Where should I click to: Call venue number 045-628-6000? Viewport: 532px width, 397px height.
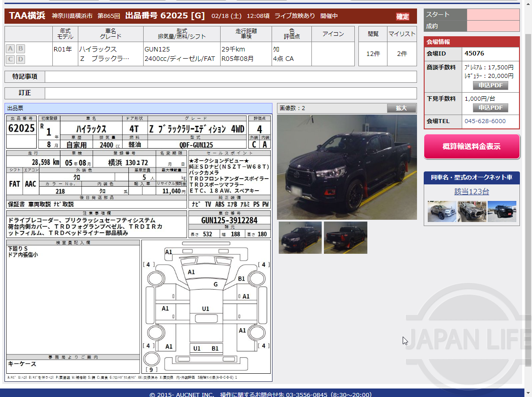pyautogui.click(x=485, y=121)
